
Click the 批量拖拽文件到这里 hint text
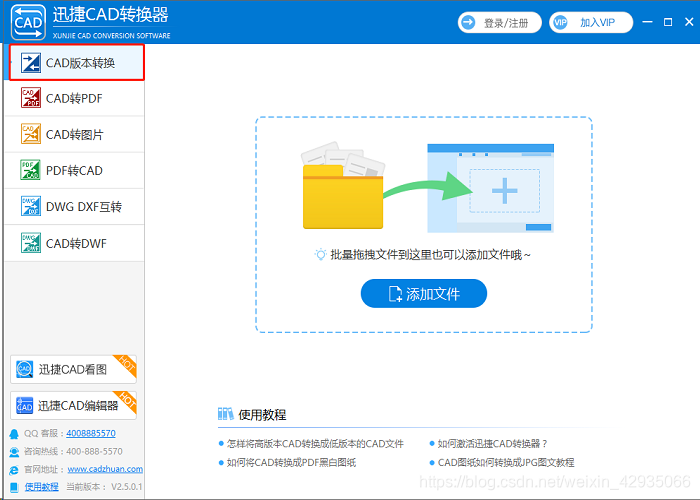pos(430,255)
